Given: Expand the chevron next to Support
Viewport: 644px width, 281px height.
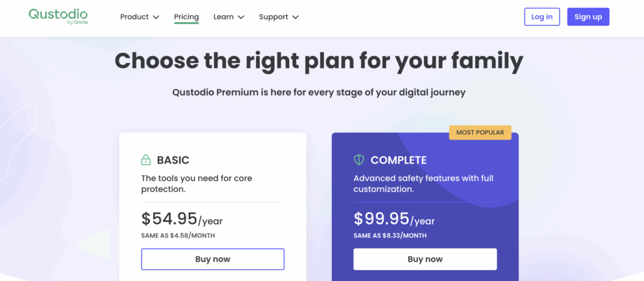Looking at the screenshot, I should (296, 17).
